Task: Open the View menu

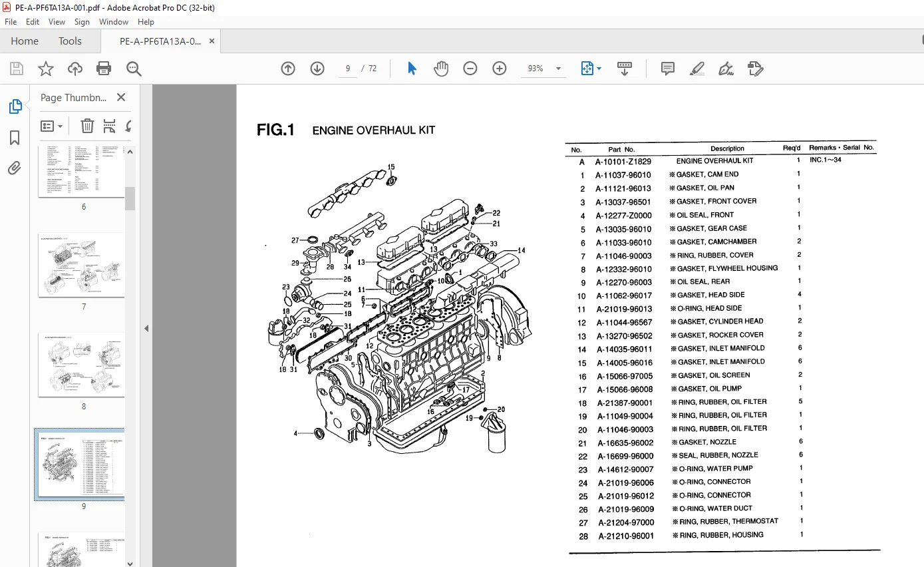Action: pyautogui.click(x=57, y=22)
